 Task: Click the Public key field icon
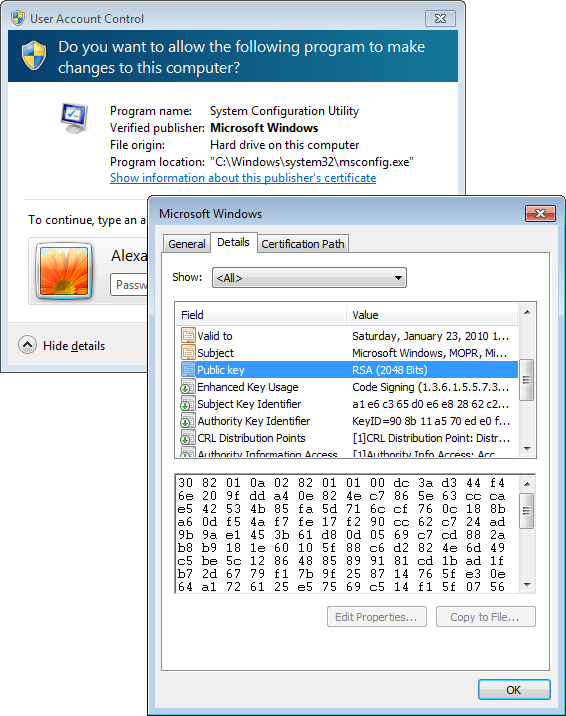coord(188,369)
